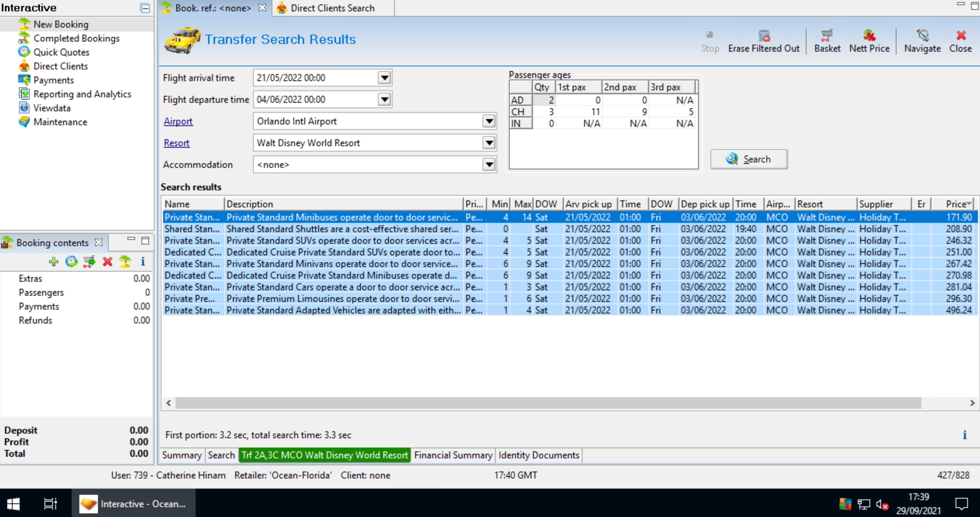Sort results by Description column header
Screen dimensions: 980x517
tap(344, 204)
